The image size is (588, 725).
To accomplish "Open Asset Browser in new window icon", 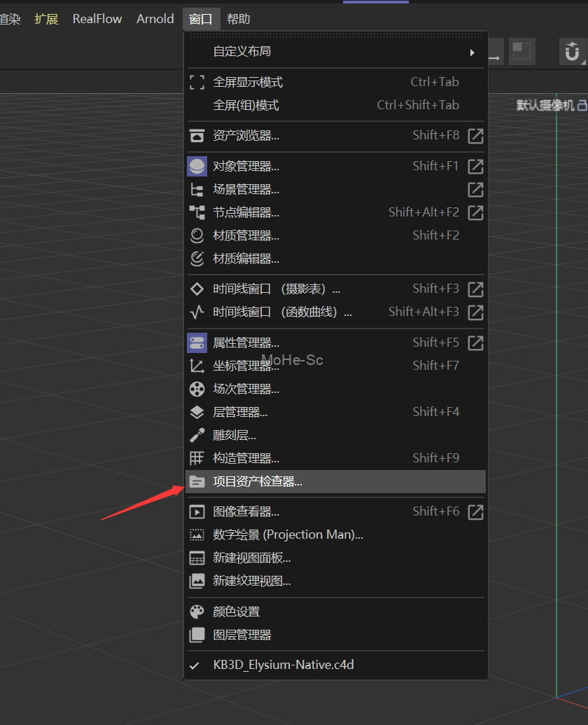I will (x=475, y=136).
